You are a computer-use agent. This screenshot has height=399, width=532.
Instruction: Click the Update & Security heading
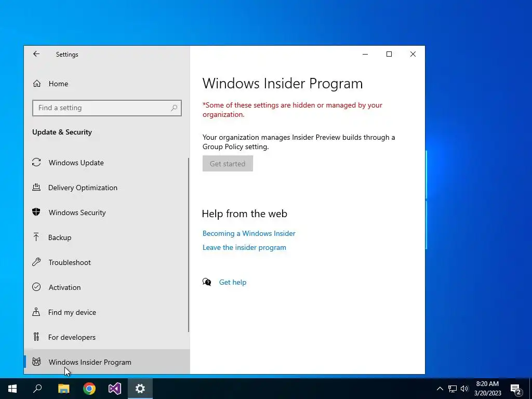click(x=62, y=132)
